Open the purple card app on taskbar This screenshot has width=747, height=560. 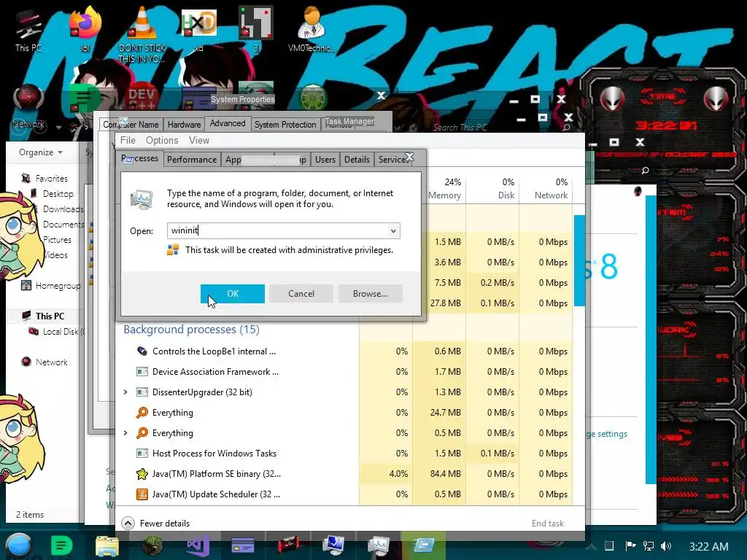click(x=242, y=545)
